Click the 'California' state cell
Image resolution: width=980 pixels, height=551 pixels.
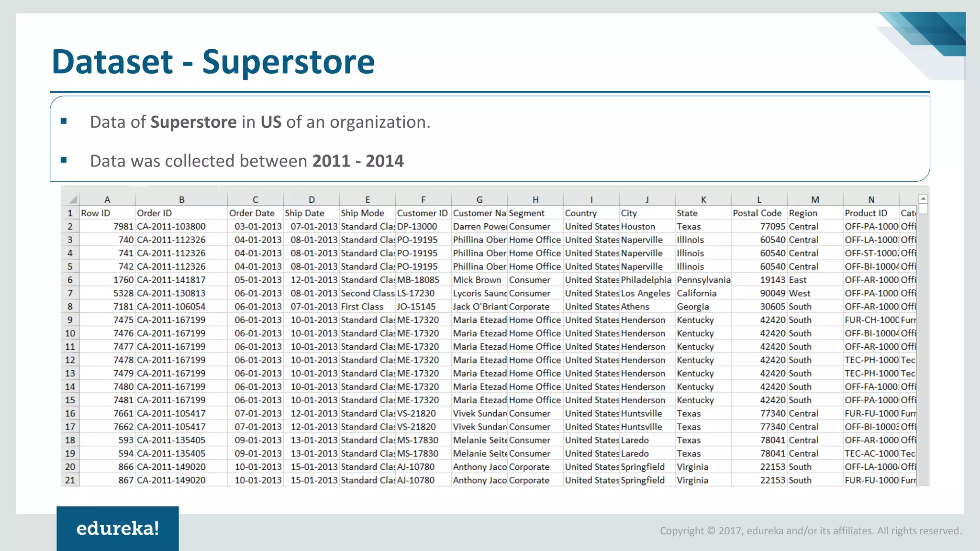coord(703,293)
